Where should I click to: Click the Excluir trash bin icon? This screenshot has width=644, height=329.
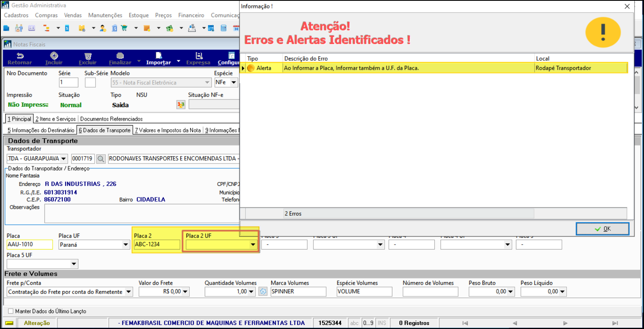click(x=88, y=56)
